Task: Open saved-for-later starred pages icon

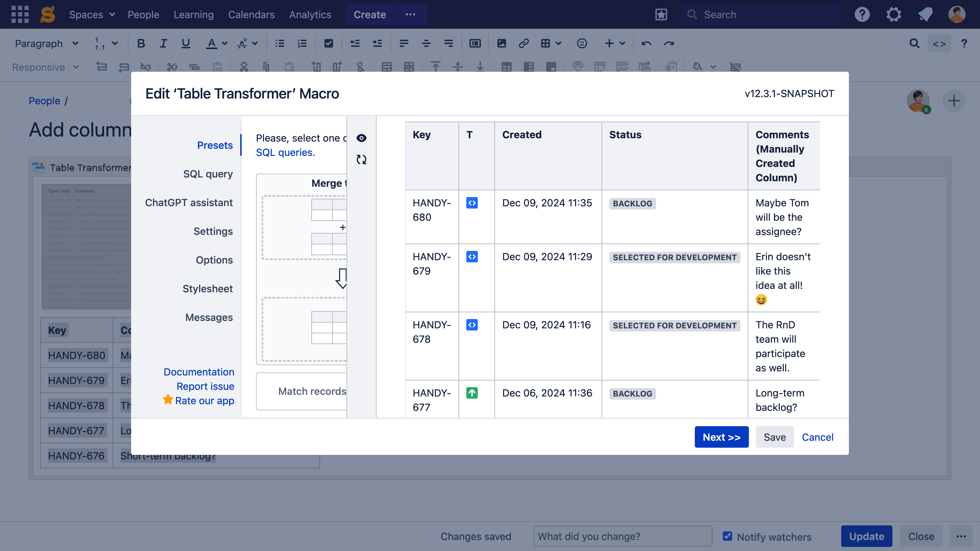Action: coord(661,14)
